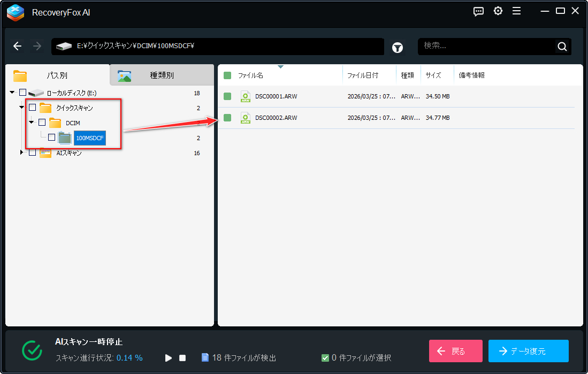
Task: Click the DSC00001.ARW file icon
Action: point(245,96)
